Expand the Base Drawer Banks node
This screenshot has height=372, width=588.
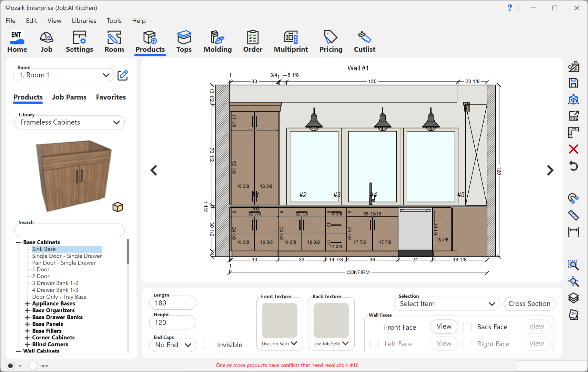[x=27, y=317]
